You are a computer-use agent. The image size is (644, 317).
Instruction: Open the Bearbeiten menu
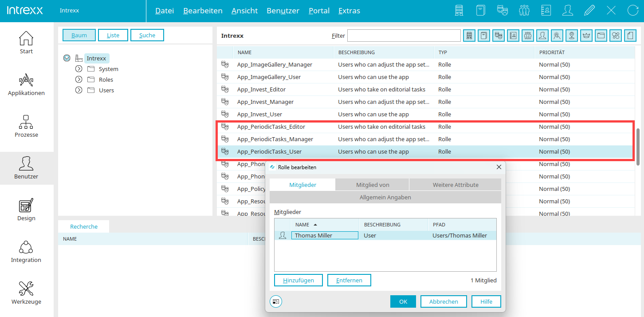[x=203, y=11]
